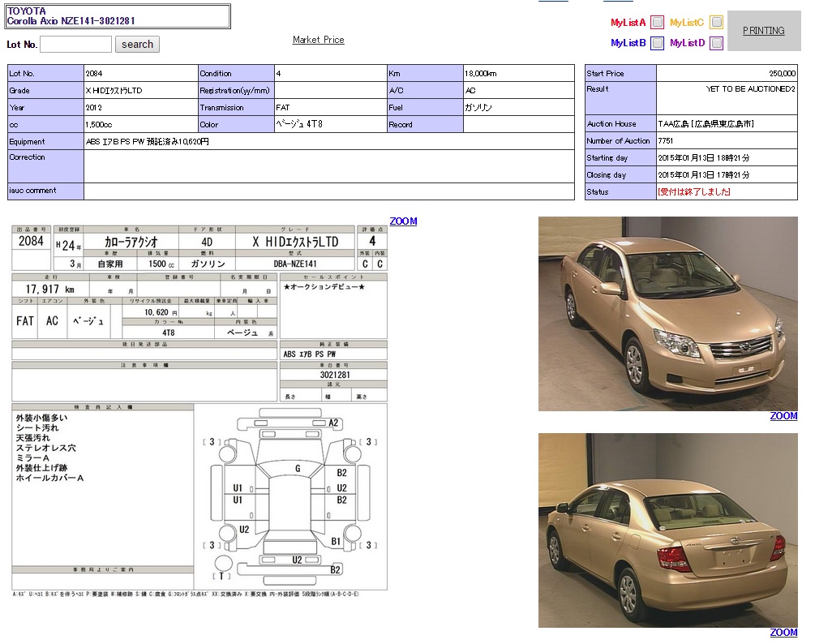Viewport: 815px width, 644px height.
Task: Click the car damage diagram on auction sheet
Action: click(290, 496)
